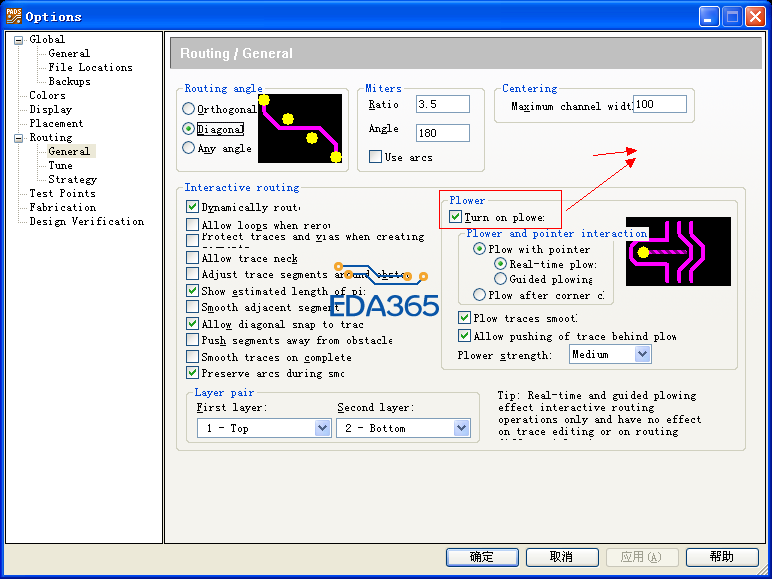Enable Allow trace necking checkbox
Screen dimensions: 772x579
tap(193, 258)
